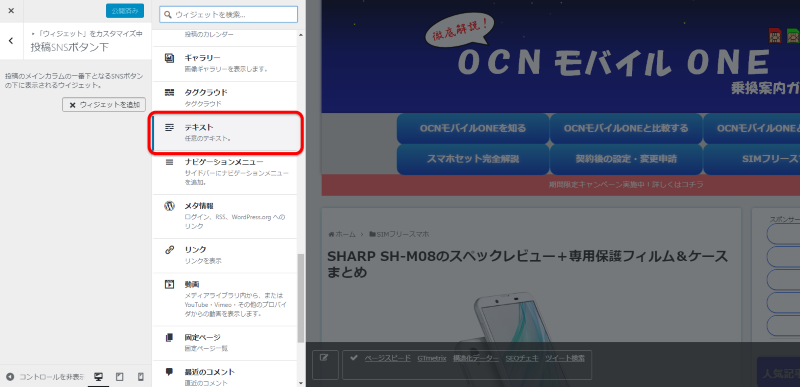Image resolution: width=800 pixels, height=387 pixels.
Task: Choose the Tag Cloud widget icon
Action: pyautogui.click(x=169, y=93)
